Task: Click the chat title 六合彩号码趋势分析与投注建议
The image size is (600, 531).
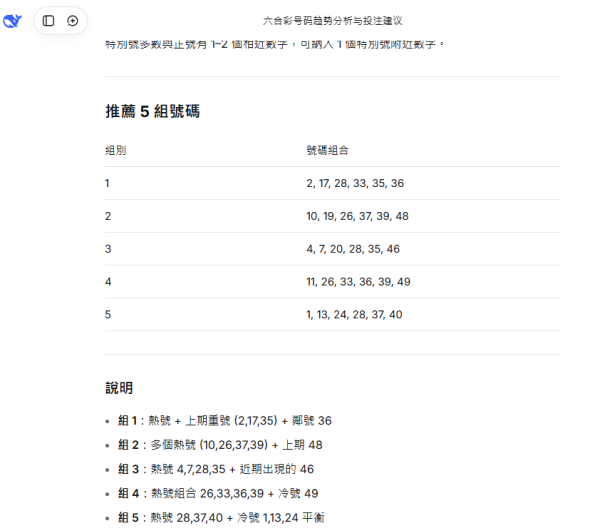Action: (332, 21)
